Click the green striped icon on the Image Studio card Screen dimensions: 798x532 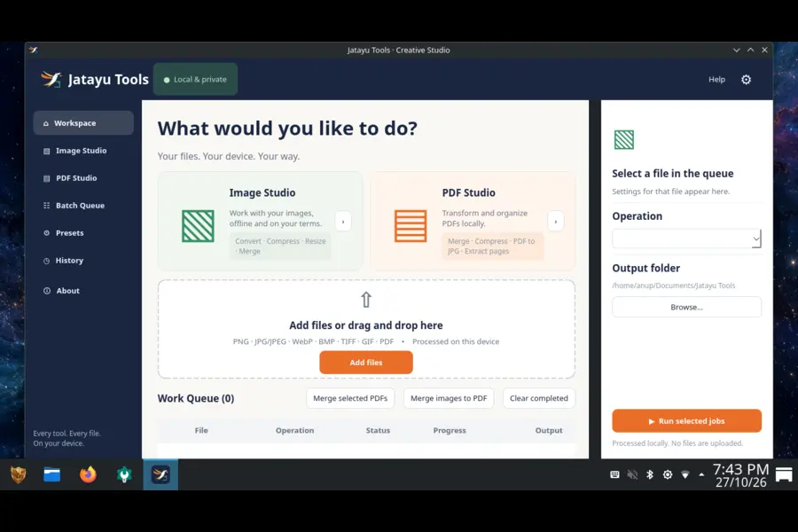coord(198,226)
